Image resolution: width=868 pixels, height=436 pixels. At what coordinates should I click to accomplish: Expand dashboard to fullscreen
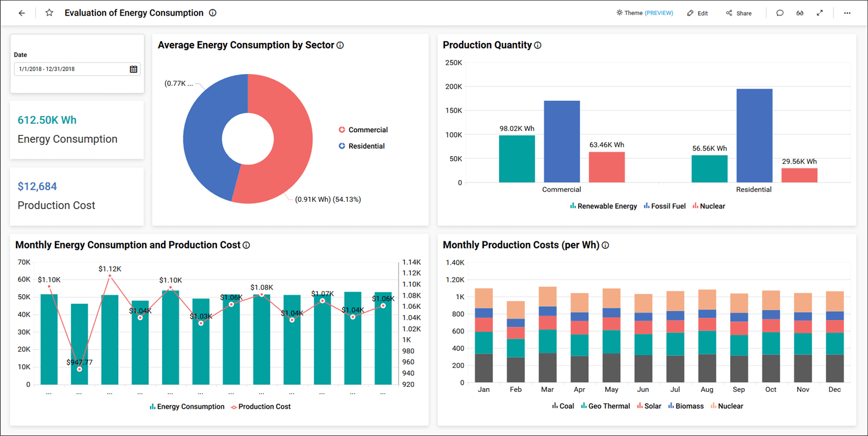pos(820,12)
